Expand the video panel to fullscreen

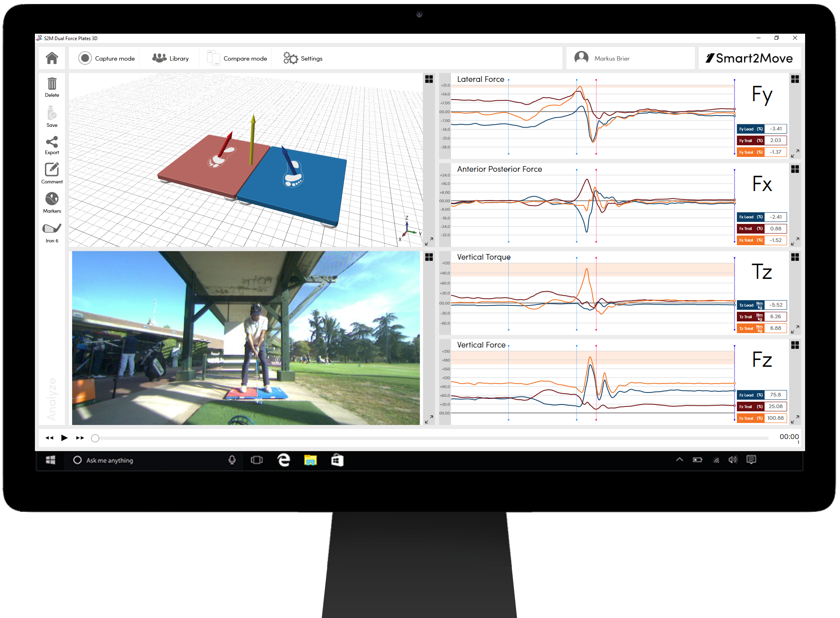pos(429,419)
